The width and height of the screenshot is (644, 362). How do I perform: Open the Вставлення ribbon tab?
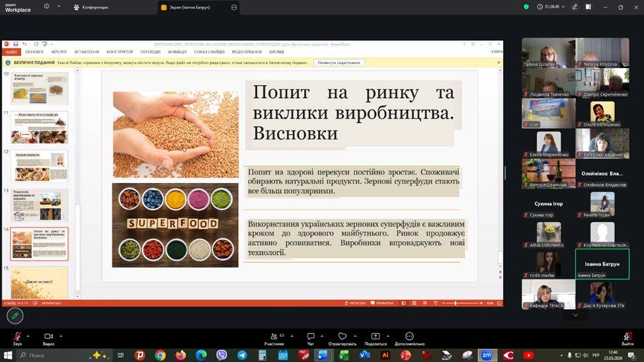(87, 52)
